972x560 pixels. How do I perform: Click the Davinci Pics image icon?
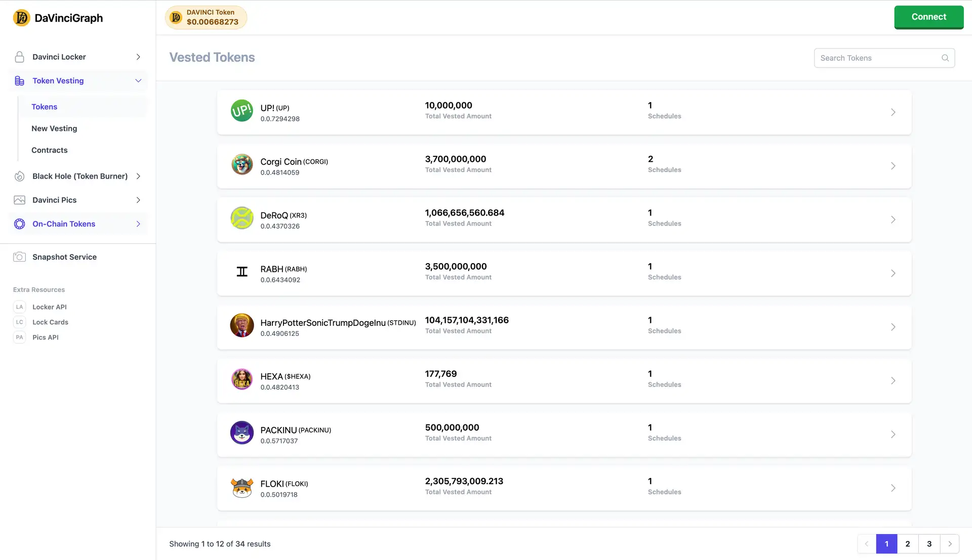click(19, 200)
